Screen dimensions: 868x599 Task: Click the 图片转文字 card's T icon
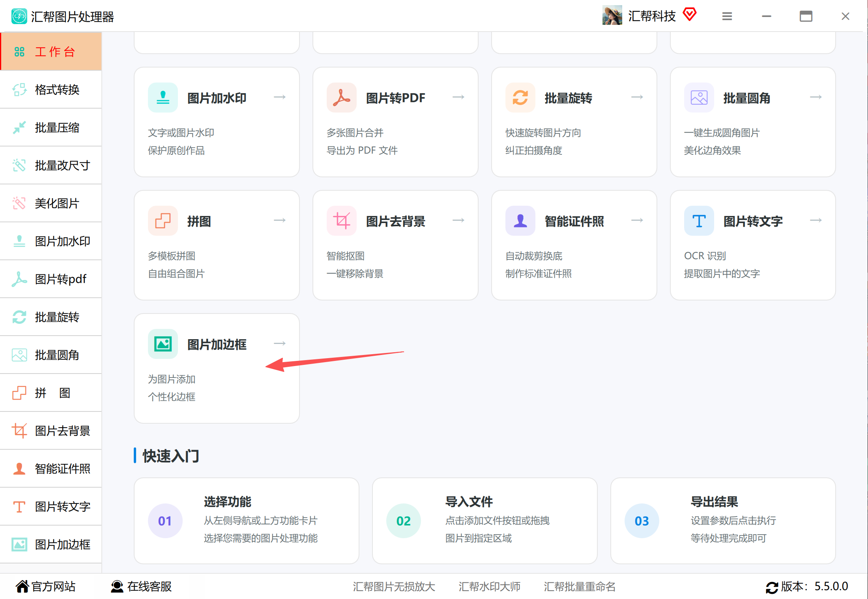(699, 221)
